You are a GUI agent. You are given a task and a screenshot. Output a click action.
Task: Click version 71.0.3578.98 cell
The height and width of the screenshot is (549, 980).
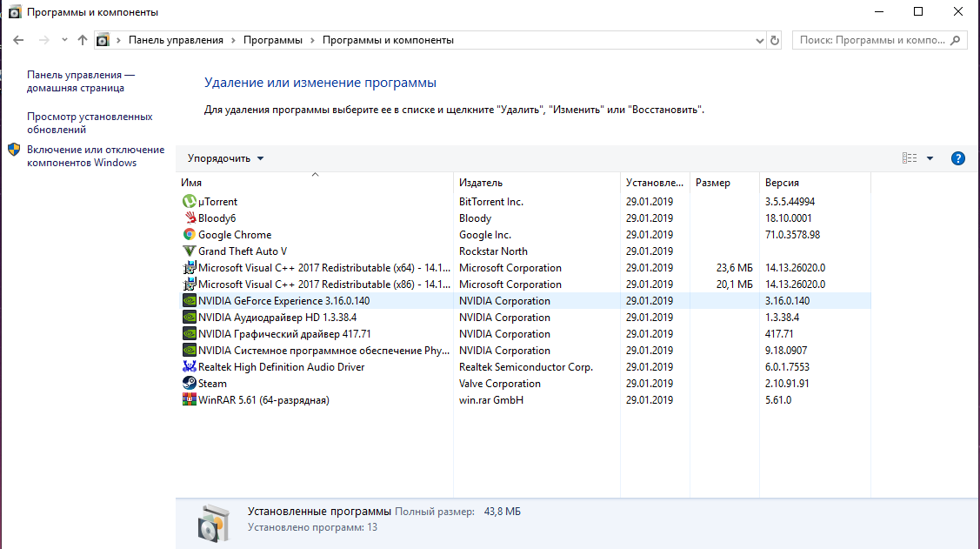(792, 235)
